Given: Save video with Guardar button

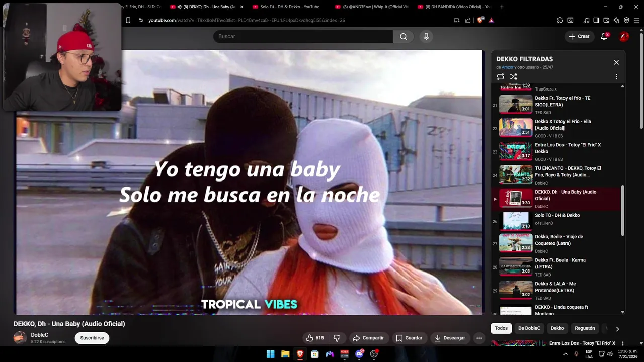Looking at the screenshot, I should (409, 338).
